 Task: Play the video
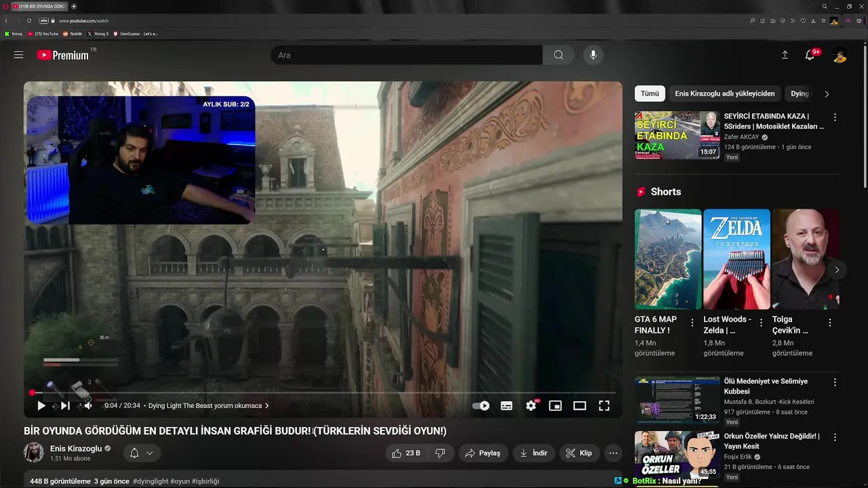(41, 406)
